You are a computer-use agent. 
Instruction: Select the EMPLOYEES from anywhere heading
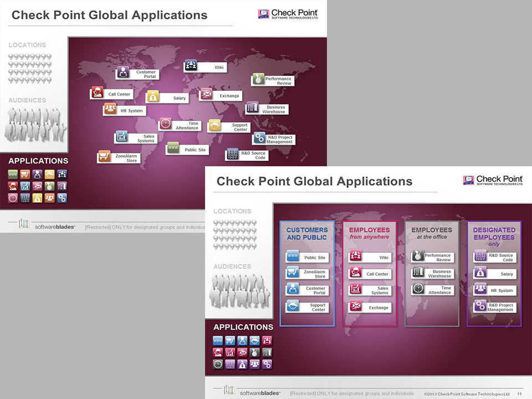pyautogui.click(x=370, y=233)
